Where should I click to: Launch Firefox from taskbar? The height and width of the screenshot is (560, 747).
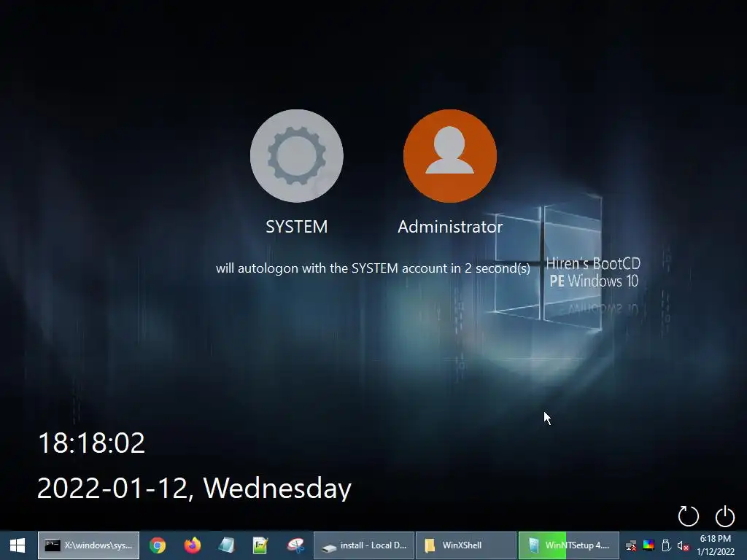193,545
